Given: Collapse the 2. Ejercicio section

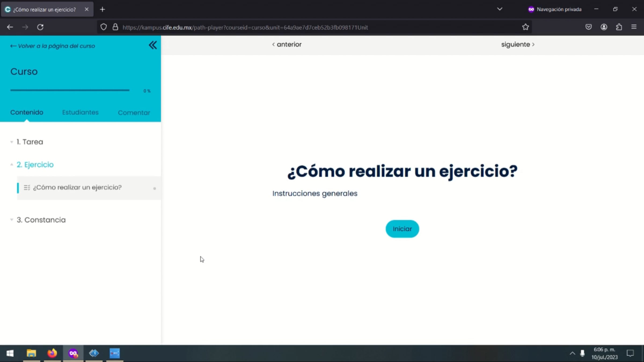Looking at the screenshot, I should [35, 165].
